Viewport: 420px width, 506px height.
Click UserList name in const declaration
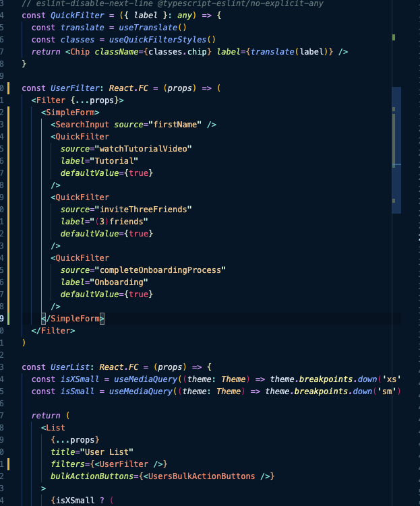pyautogui.click(x=70, y=367)
